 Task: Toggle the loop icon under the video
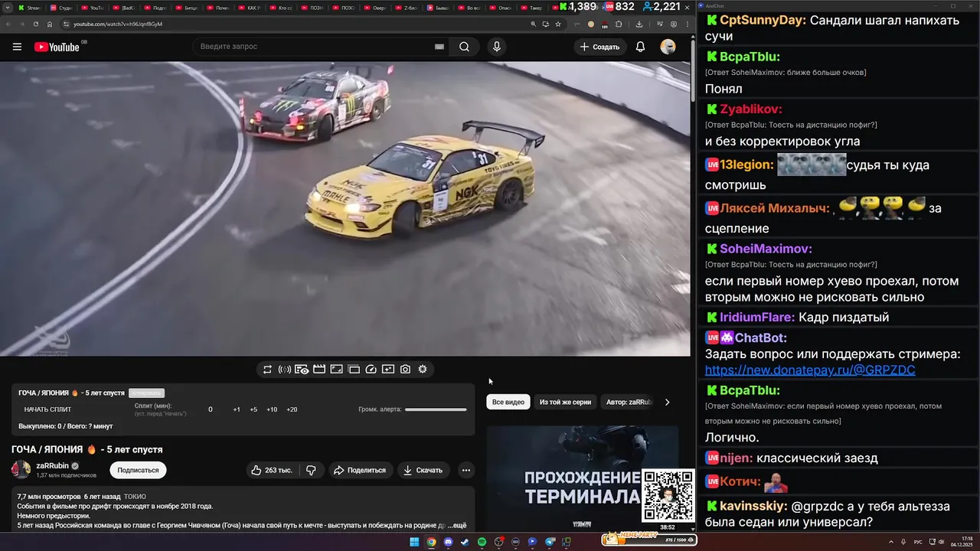coord(267,369)
